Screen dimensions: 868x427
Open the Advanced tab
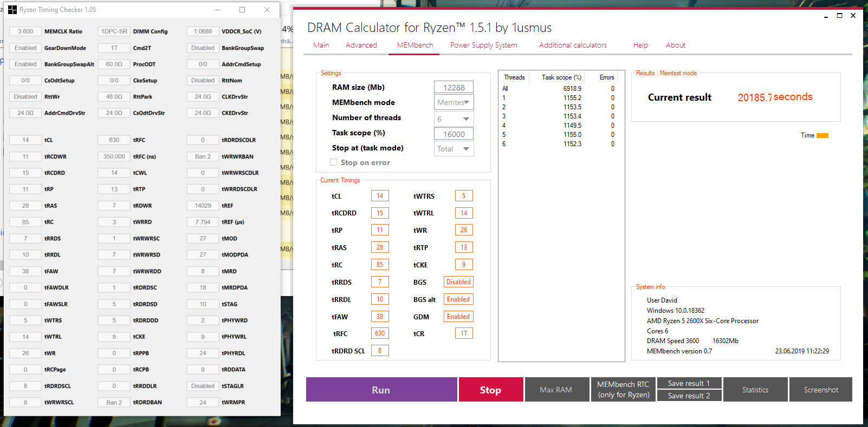tap(361, 45)
